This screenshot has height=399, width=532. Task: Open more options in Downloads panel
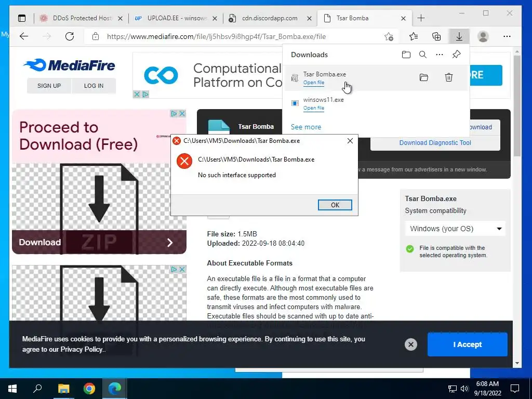click(440, 55)
